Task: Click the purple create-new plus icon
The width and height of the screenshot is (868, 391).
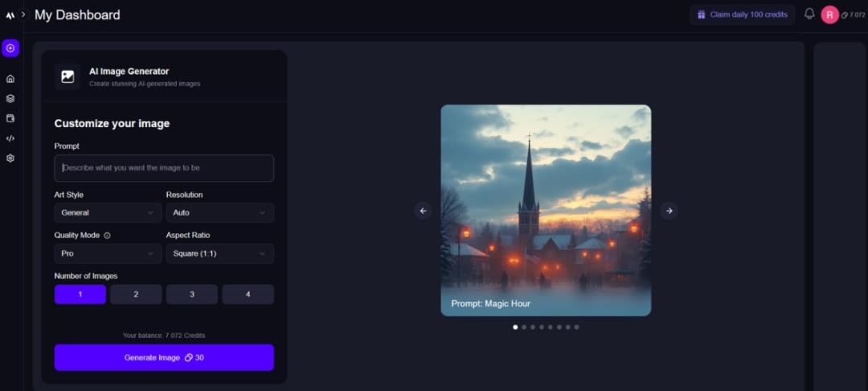Action: coord(10,48)
